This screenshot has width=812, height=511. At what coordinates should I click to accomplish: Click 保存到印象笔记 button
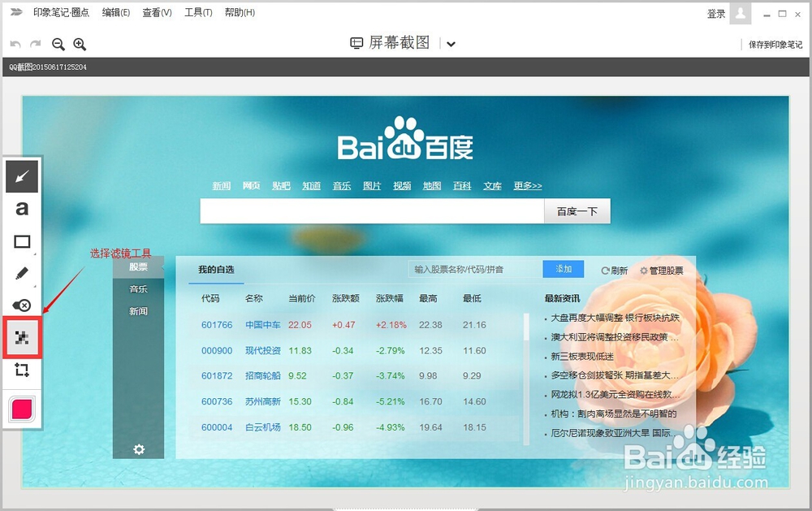[775, 45]
